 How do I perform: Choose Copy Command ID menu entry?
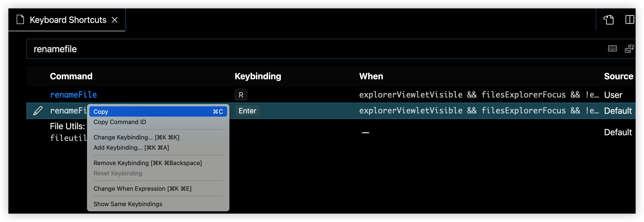[x=120, y=122]
